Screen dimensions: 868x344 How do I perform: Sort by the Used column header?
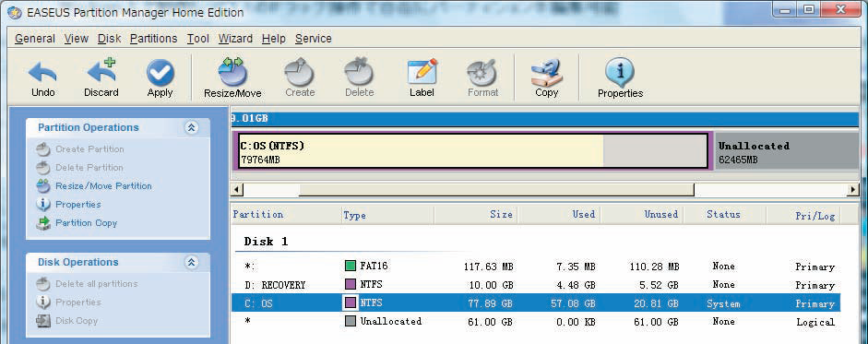[559, 215]
